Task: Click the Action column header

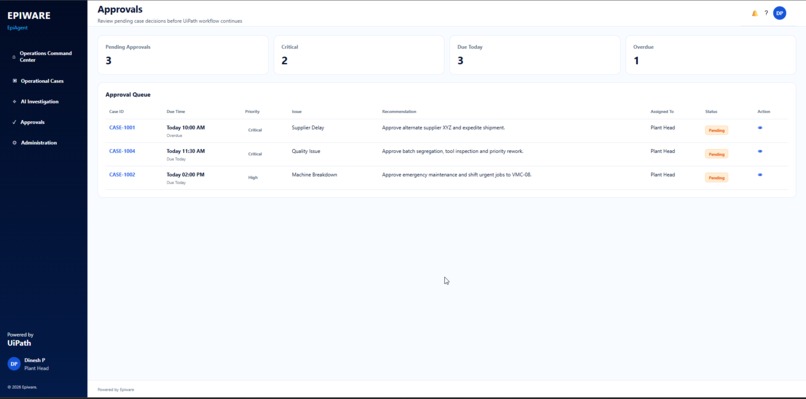Action: coord(764,112)
